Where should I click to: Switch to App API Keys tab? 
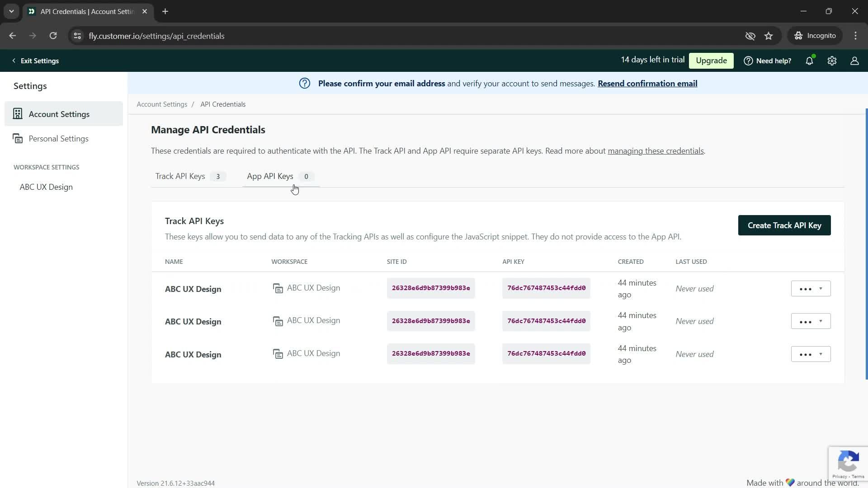(x=281, y=176)
